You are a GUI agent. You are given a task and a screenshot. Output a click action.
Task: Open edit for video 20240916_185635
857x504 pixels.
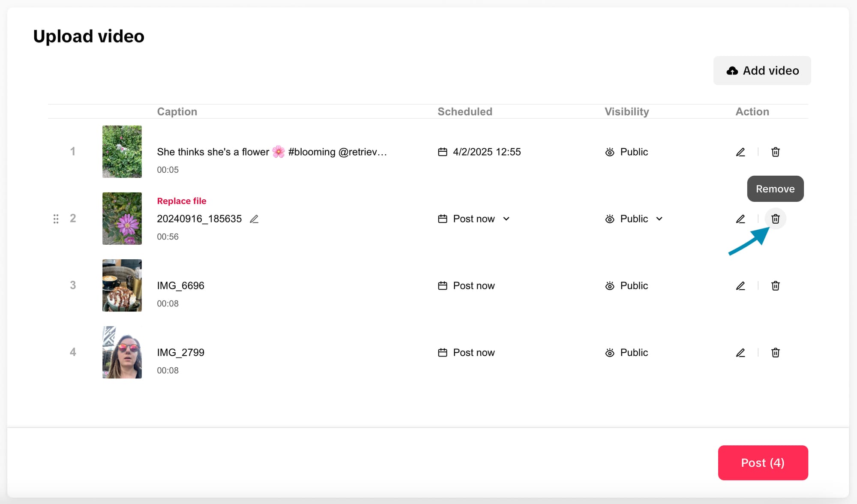(x=740, y=219)
